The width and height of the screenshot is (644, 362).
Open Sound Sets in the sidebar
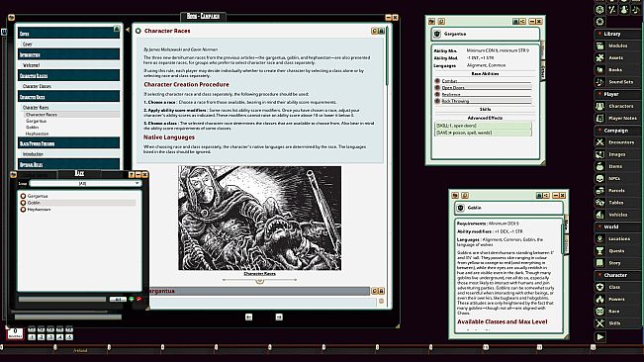[x=617, y=82]
